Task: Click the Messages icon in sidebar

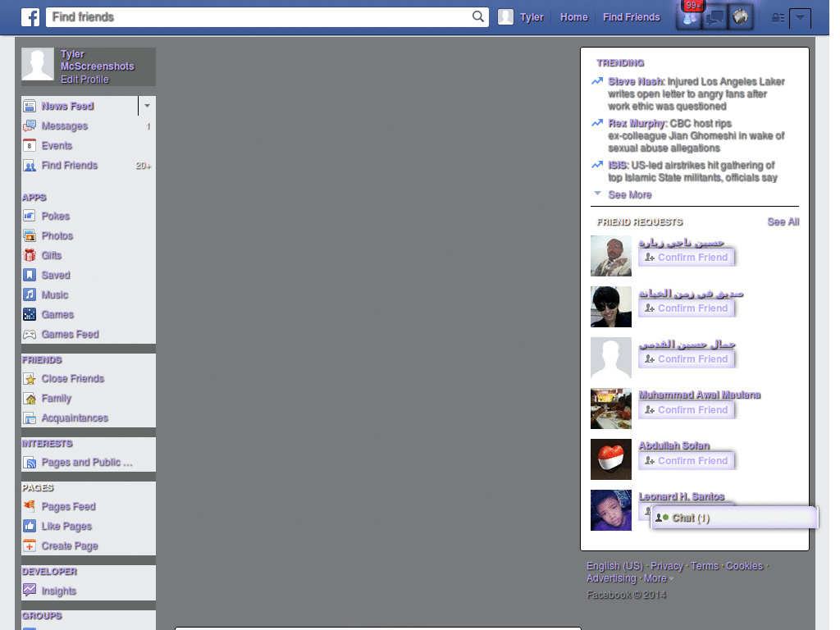Action: click(30, 126)
